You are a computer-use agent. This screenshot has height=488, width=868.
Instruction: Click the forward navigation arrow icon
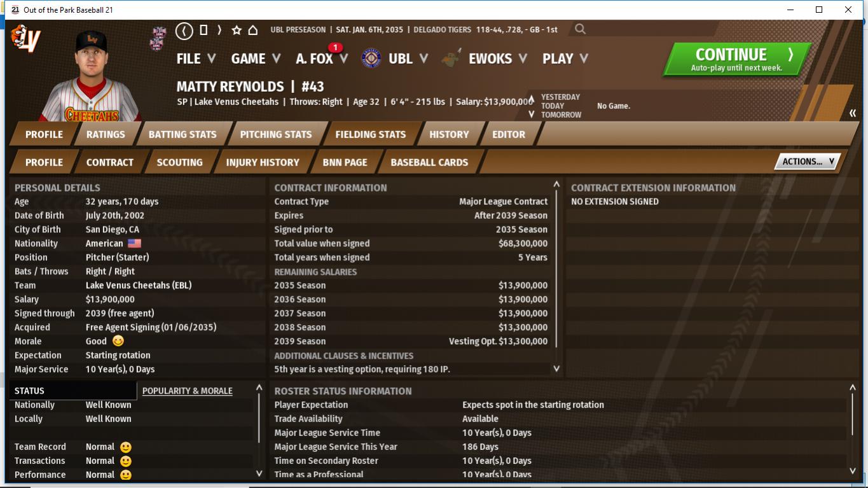tap(219, 30)
